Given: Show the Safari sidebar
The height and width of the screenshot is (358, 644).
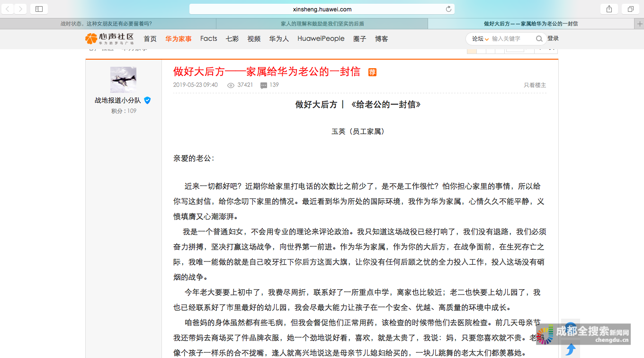Looking at the screenshot, I should tap(39, 9).
